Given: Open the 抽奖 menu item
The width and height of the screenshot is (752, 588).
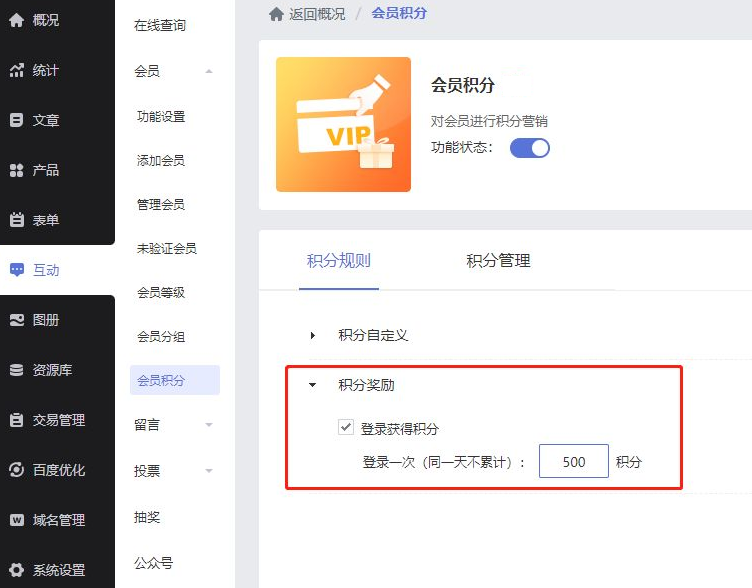Looking at the screenshot, I should (147, 517).
